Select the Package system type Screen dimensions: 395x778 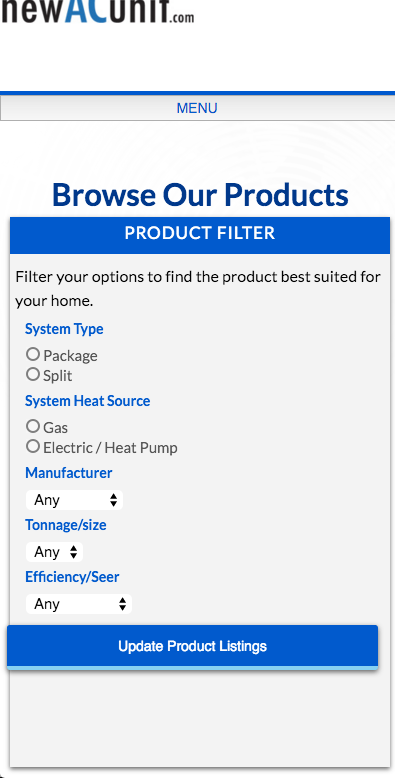coord(33,354)
